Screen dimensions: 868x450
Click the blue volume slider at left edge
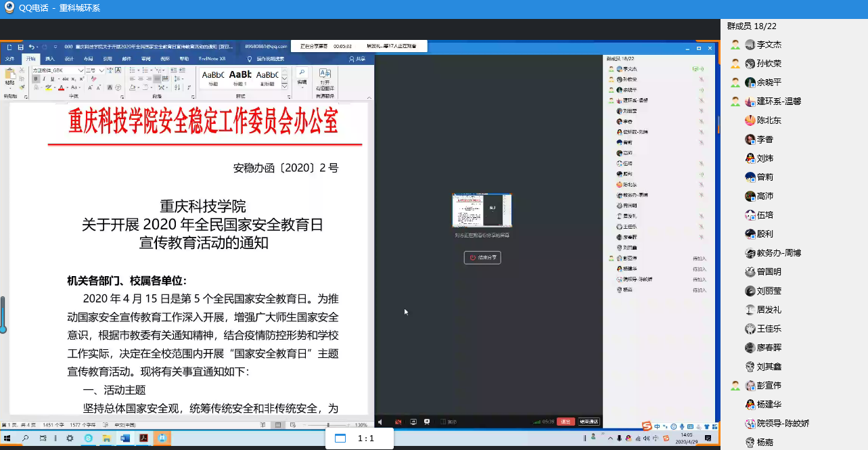click(3, 315)
